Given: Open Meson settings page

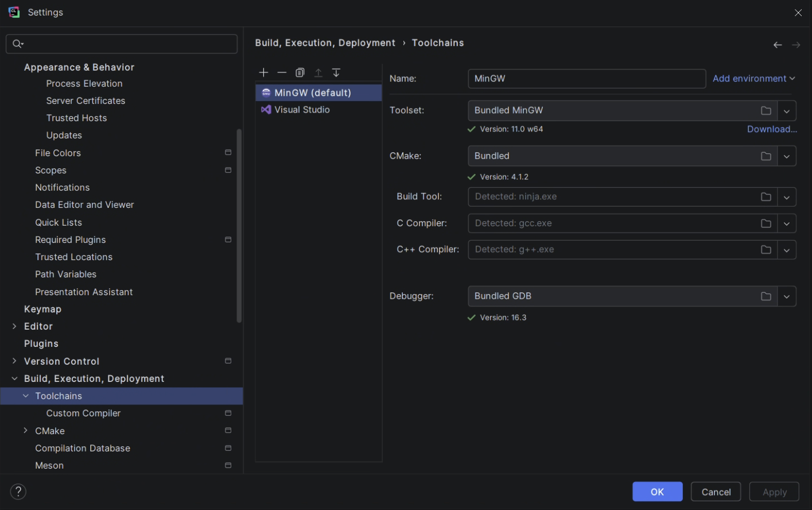Looking at the screenshot, I should pyautogui.click(x=49, y=465).
